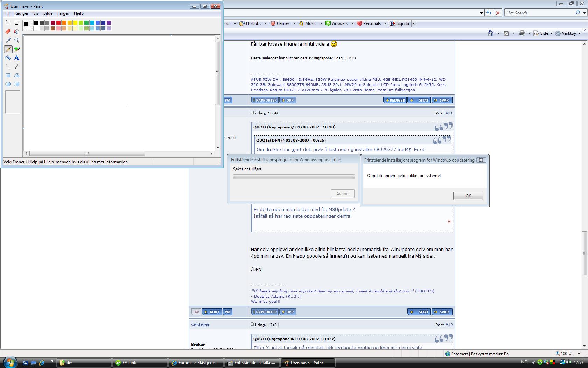Activate the Pick color eyedropper tool
The height and width of the screenshot is (368, 588).
point(8,40)
